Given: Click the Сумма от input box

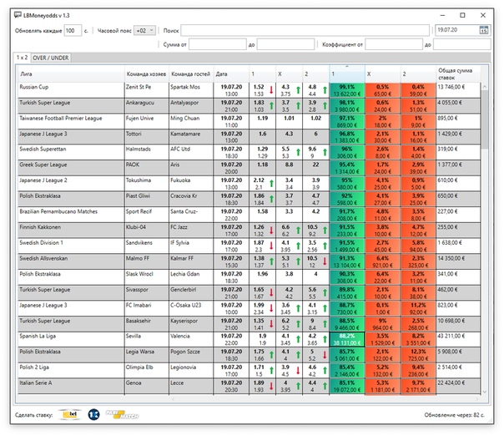Looking at the screenshot, I should pyautogui.click(x=217, y=44).
